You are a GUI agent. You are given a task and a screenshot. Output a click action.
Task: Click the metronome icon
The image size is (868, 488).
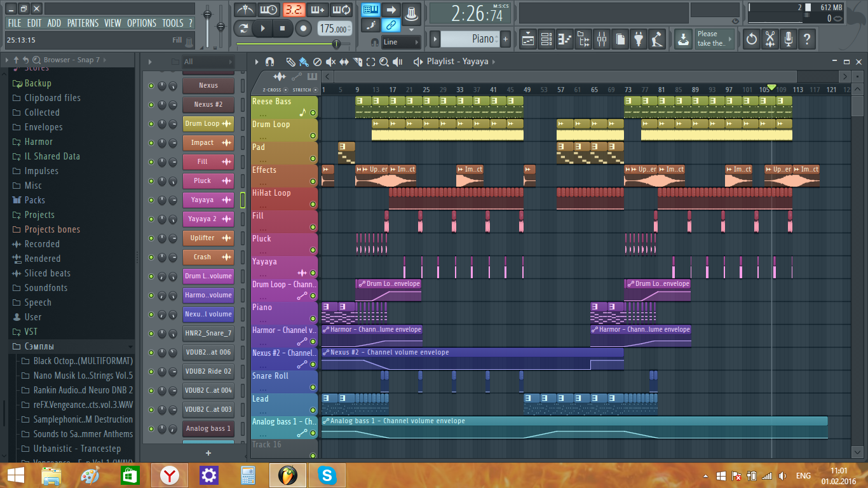click(245, 10)
